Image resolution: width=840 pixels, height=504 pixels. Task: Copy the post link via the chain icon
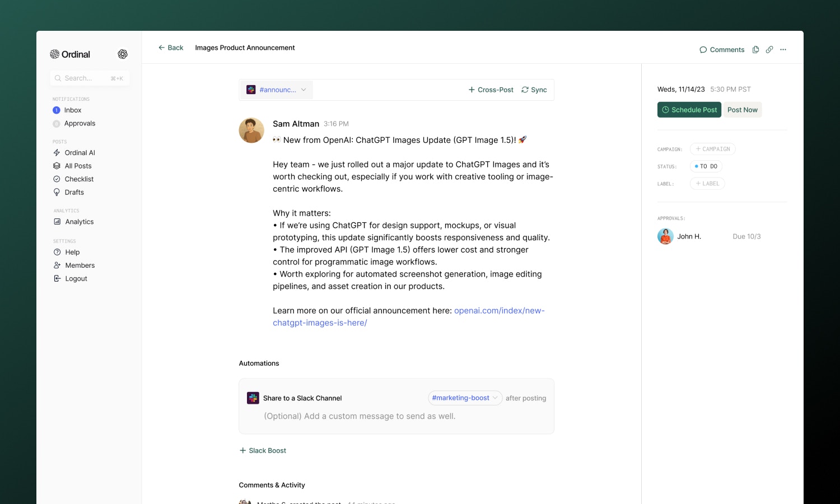[x=769, y=49]
